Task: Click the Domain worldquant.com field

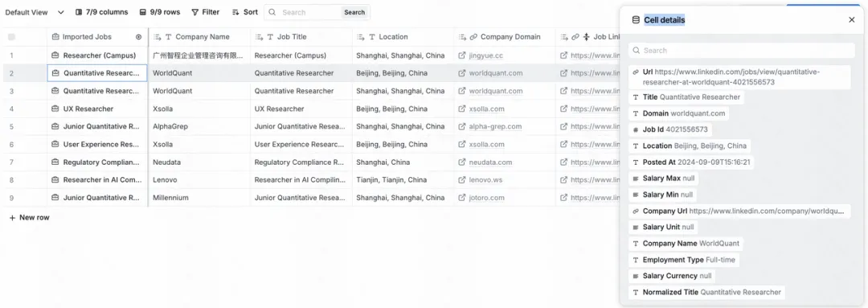Action: 678,113
